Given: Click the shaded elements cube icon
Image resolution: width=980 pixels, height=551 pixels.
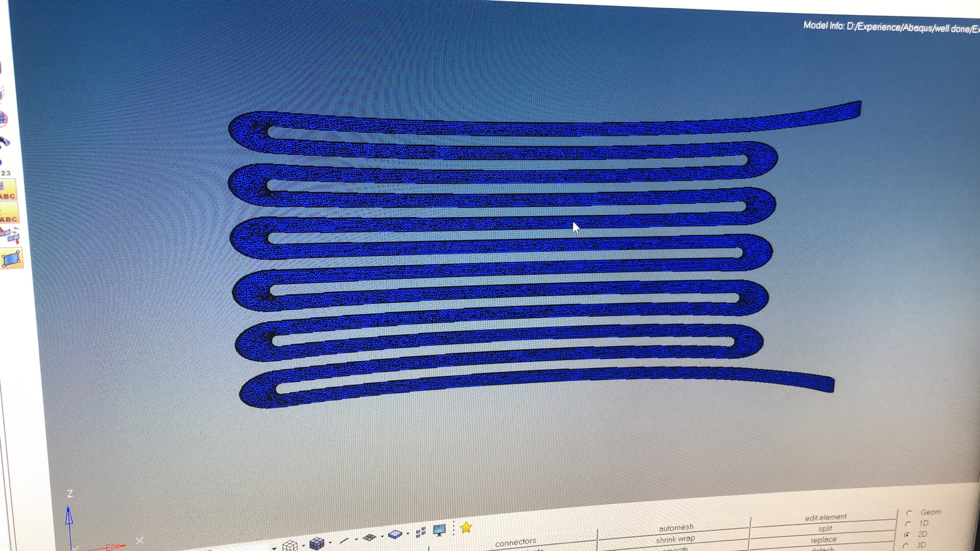Looking at the screenshot, I should point(317,543).
